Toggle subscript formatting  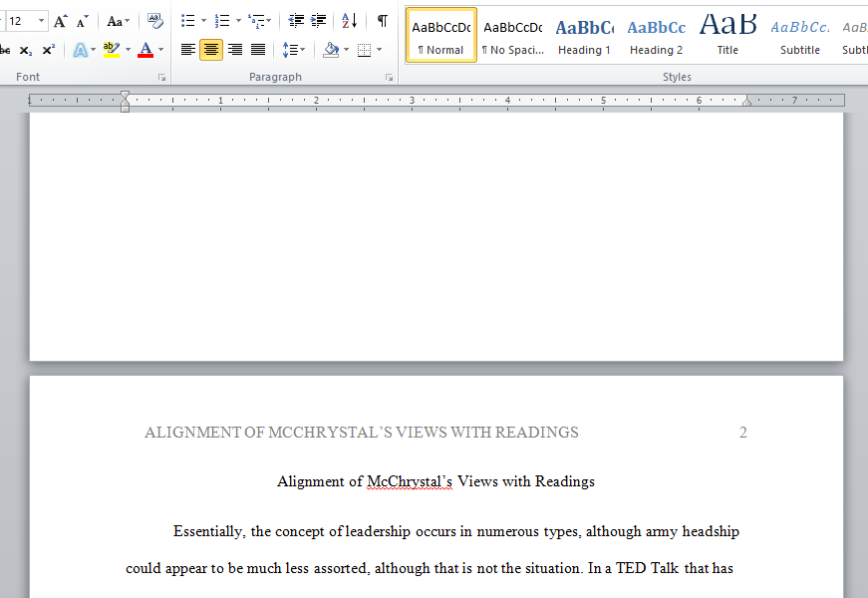pos(26,50)
